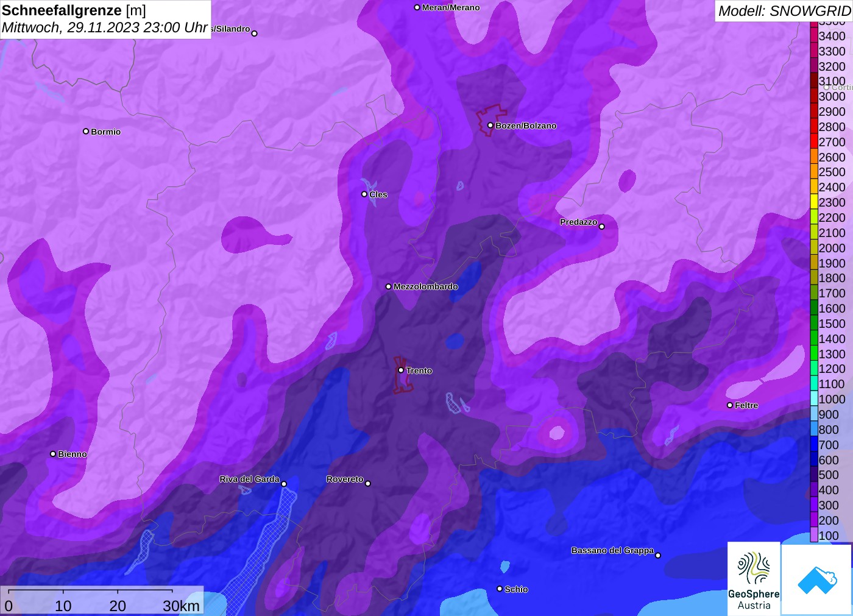Click the 3400 legend value

tap(832, 36)
